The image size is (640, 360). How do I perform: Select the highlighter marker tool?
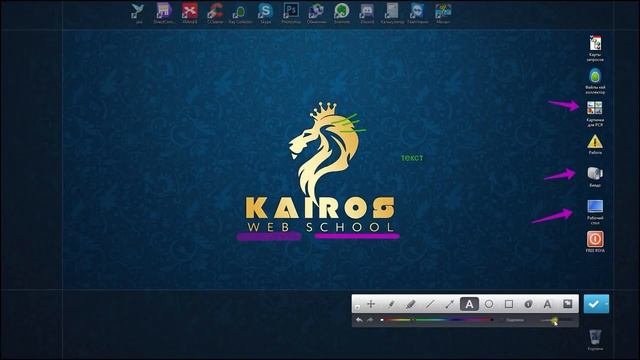tap(410, 304)
